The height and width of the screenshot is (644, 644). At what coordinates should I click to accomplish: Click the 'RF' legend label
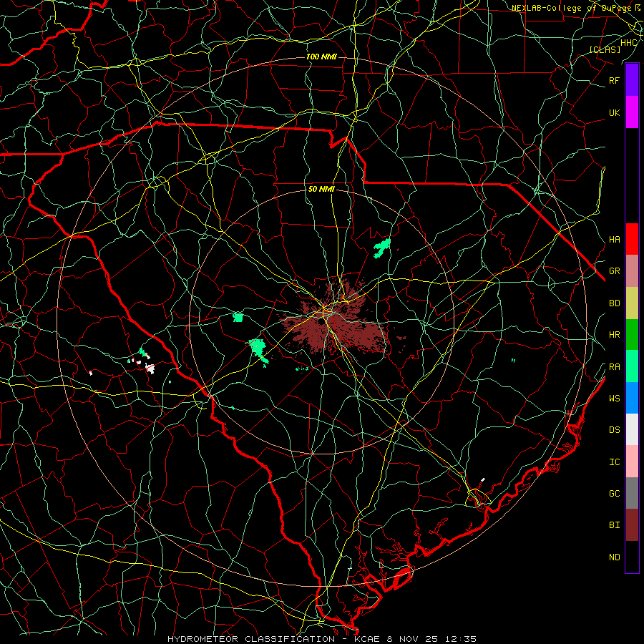point(614,80)
